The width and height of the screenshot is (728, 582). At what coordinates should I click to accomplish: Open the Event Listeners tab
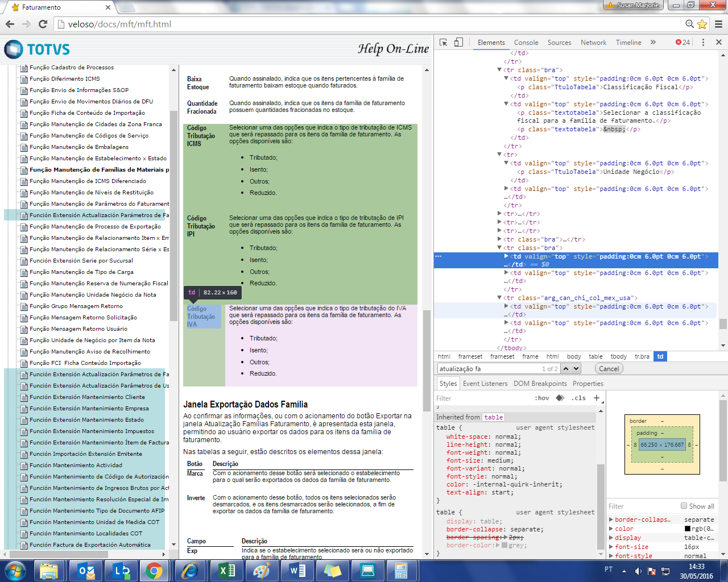(x=485, y=384)
